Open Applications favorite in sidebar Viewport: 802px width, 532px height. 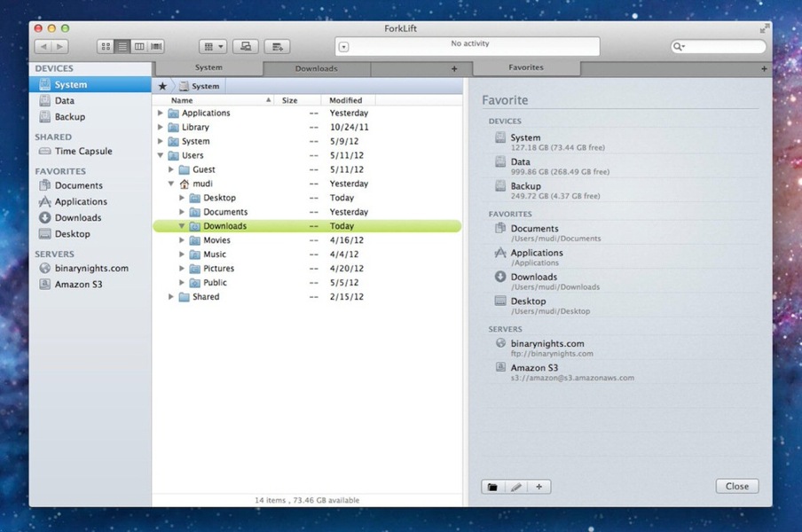[90, 201]
